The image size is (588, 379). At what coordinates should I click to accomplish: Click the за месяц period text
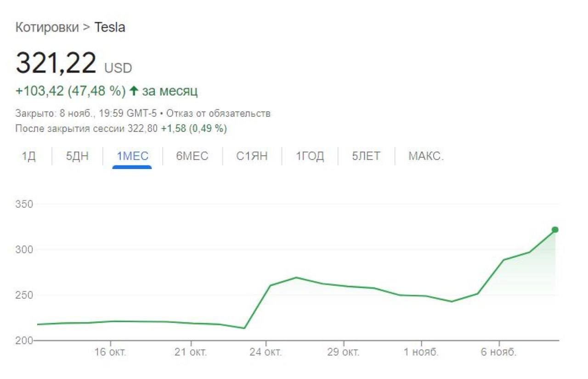click(170, 91)
